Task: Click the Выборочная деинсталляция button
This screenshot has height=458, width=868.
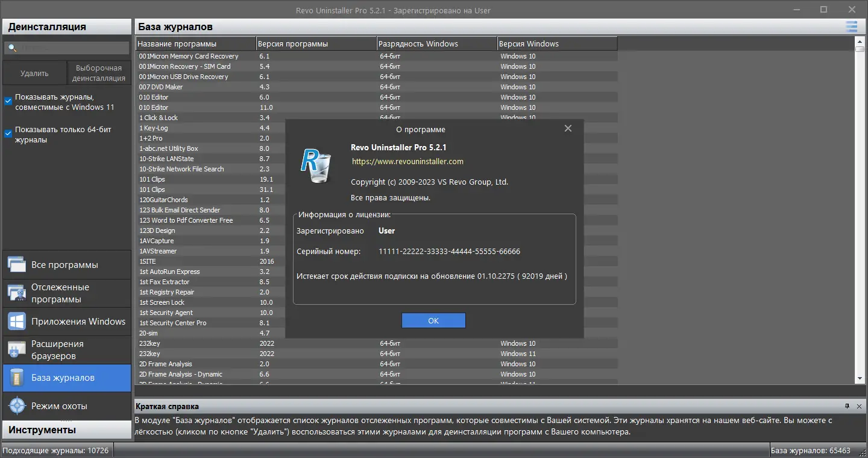Action: point(99,73)
